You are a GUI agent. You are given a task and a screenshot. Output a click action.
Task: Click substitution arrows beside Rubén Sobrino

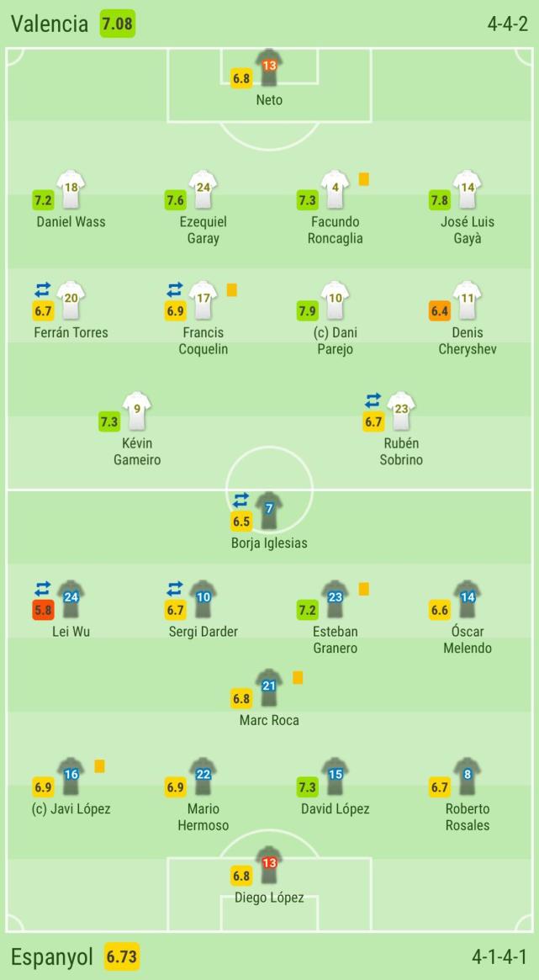(373, 400)
